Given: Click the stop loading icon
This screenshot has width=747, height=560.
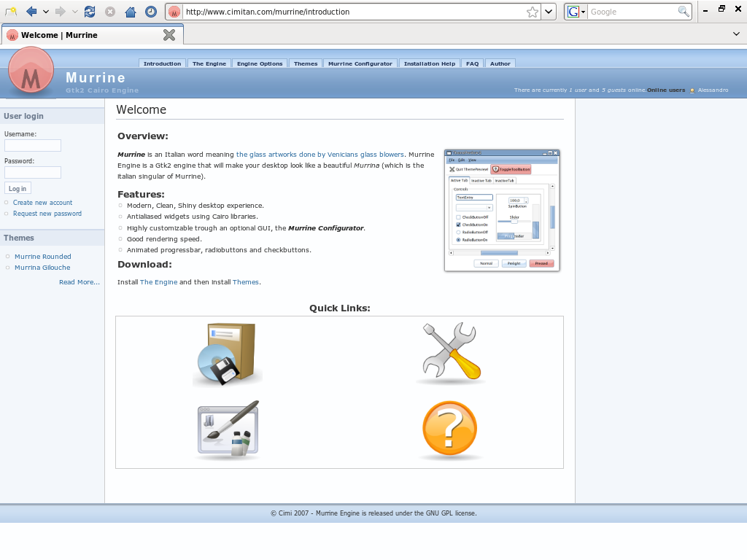Looking at the screenshot, I should (x=110, y=12).
